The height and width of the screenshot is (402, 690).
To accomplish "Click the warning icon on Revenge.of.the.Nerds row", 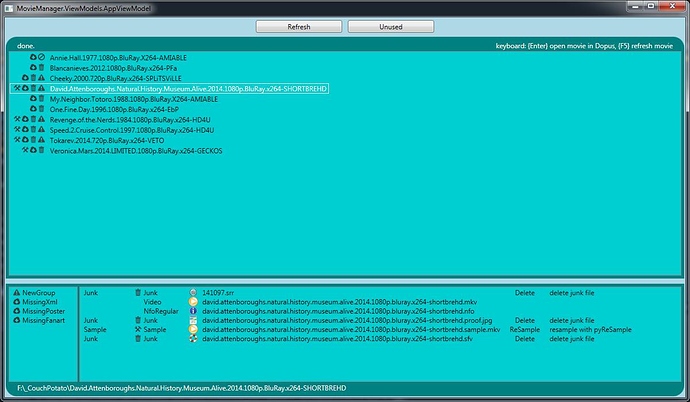I will [x=41, y=119].
